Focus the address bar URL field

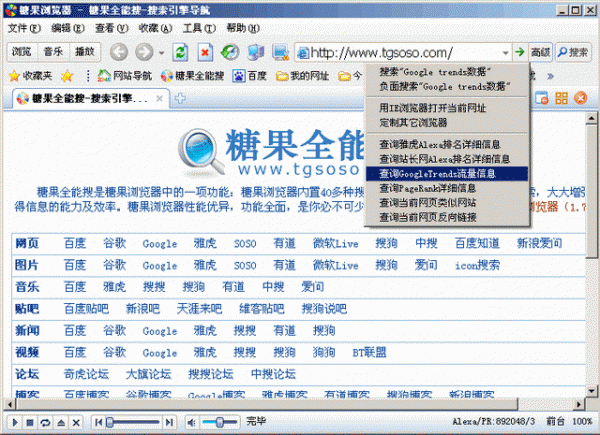tap(398, 52)
